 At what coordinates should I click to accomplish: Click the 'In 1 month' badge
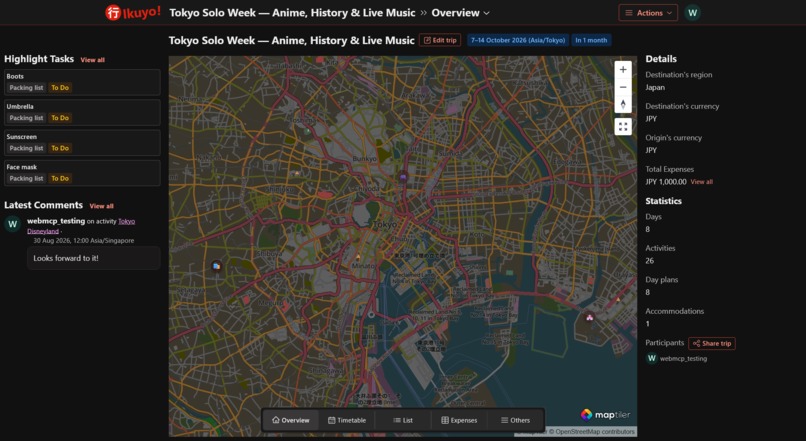[x=591, y=40]
